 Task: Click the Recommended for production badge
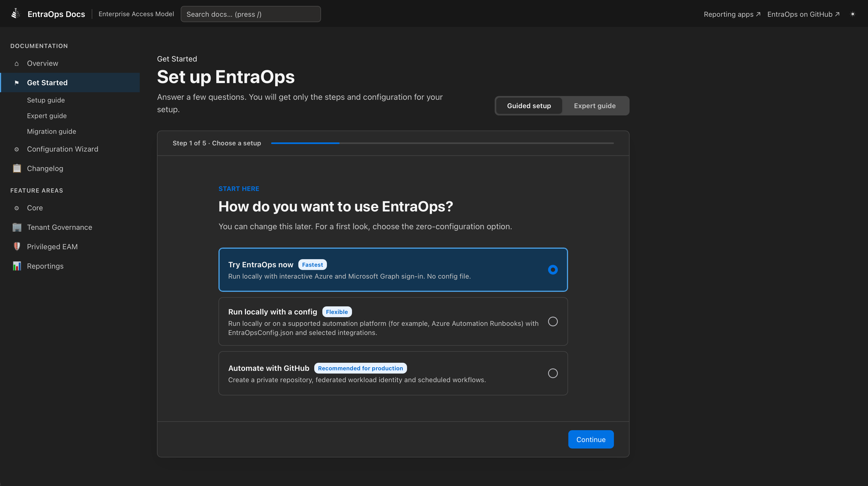[x=360, y=368]
